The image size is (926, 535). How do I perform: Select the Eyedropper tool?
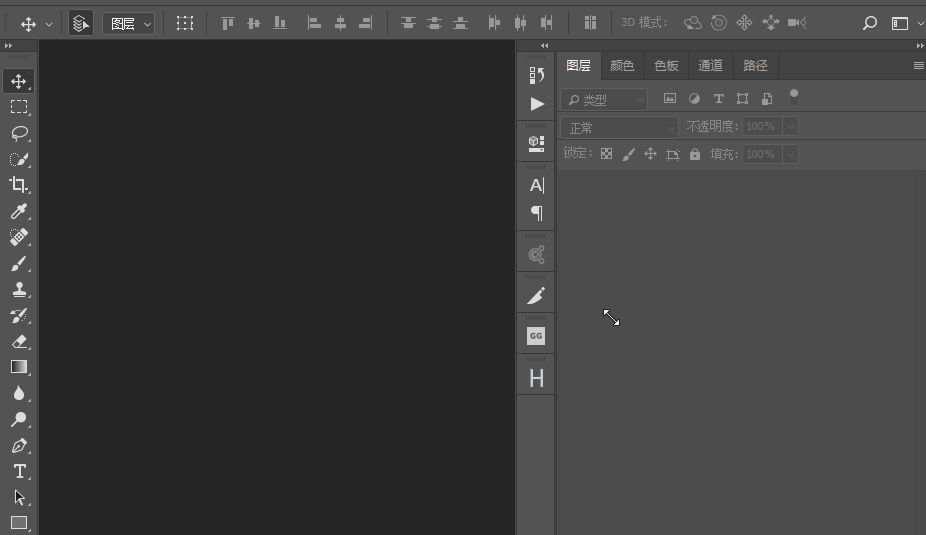click(18, 211)
